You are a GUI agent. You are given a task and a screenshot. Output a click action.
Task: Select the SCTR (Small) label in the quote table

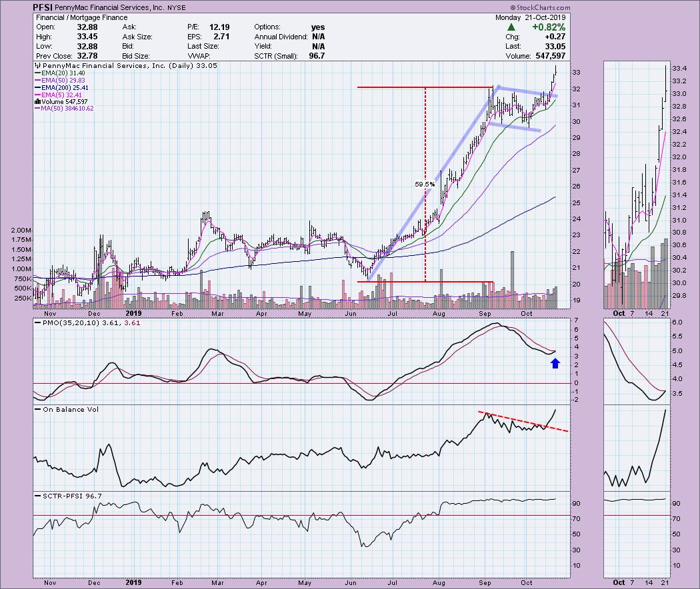point(277,56)
